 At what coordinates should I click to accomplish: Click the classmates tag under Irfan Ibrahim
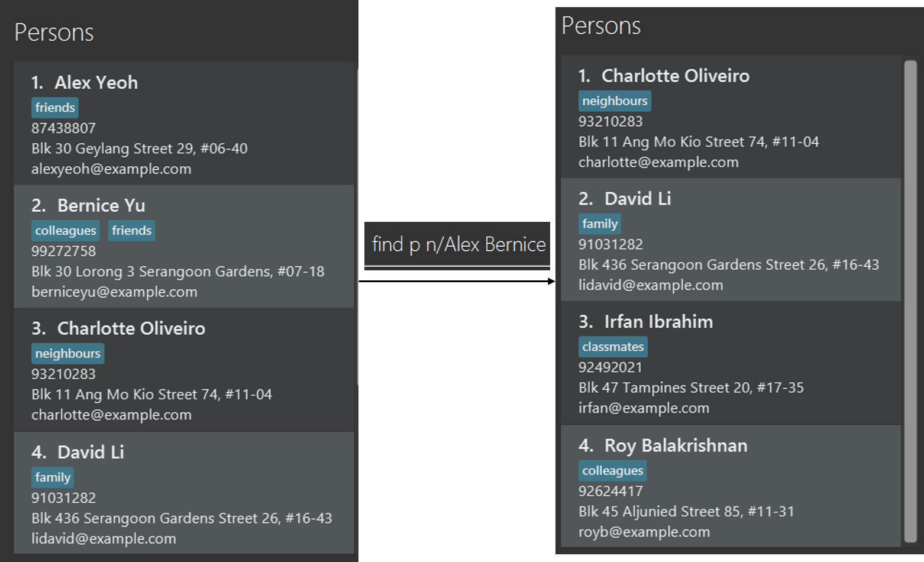coord(613,347)
